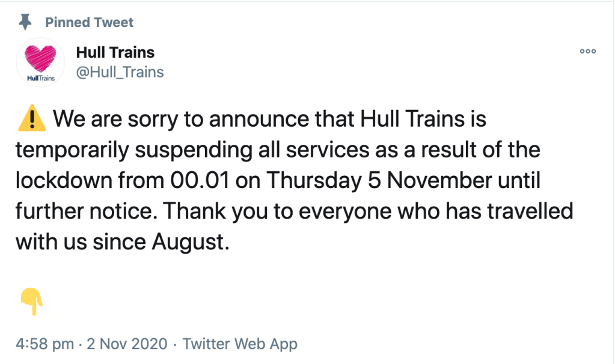Click the pointing-down hand emoji

coord(31,300)
